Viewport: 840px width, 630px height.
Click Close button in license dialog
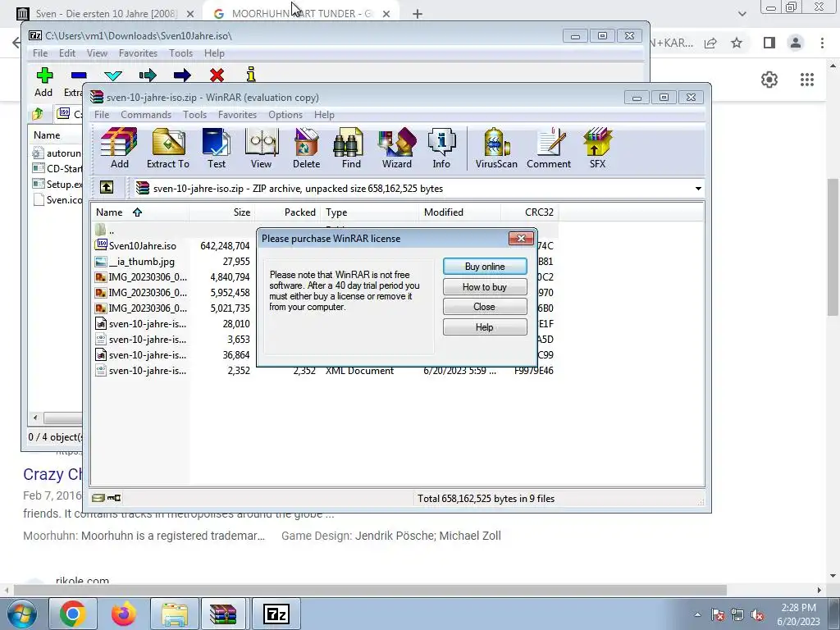[x=485, y=307]
